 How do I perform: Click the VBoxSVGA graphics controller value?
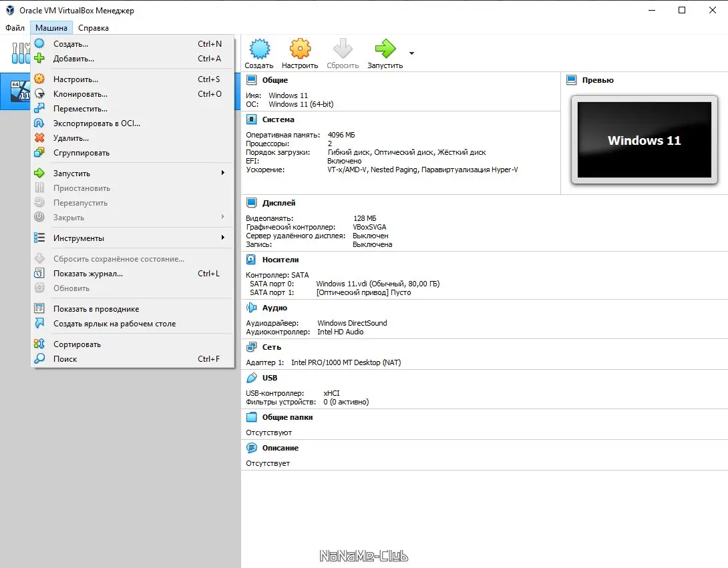tap(369, 227)
